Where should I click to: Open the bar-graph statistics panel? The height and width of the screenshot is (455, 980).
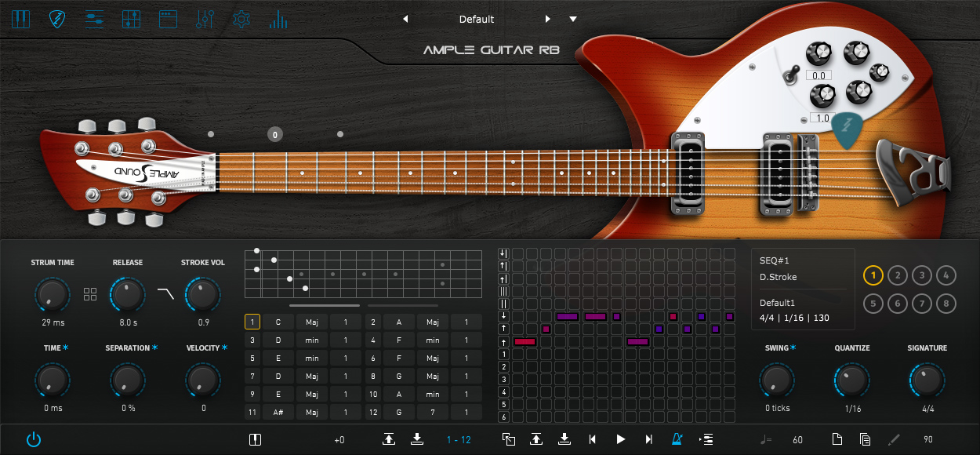pos(278,18)
